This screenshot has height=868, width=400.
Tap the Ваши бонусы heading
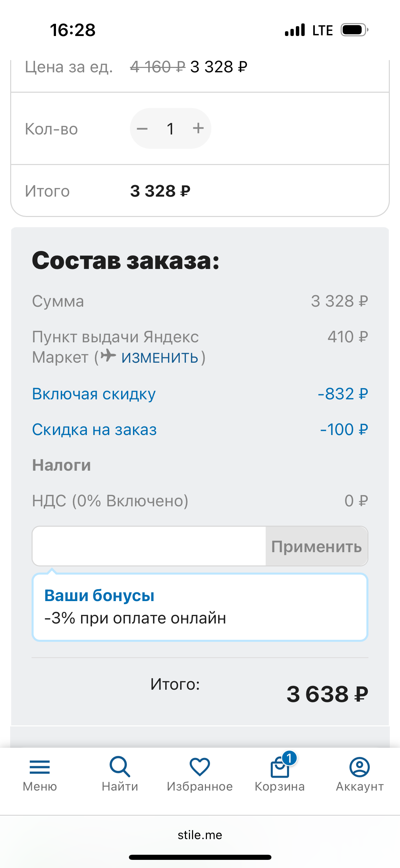point(99,595)
